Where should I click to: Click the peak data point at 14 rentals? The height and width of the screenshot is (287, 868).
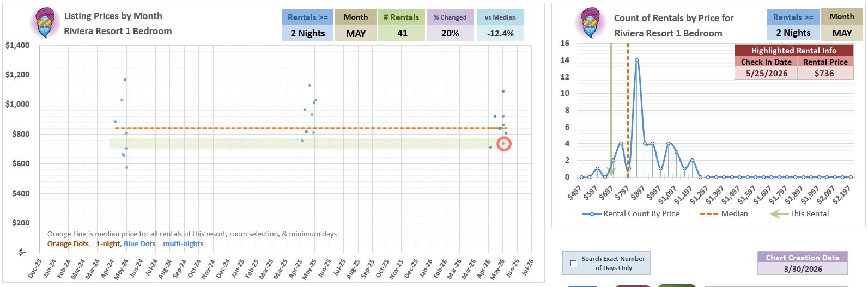click(636, 60)
